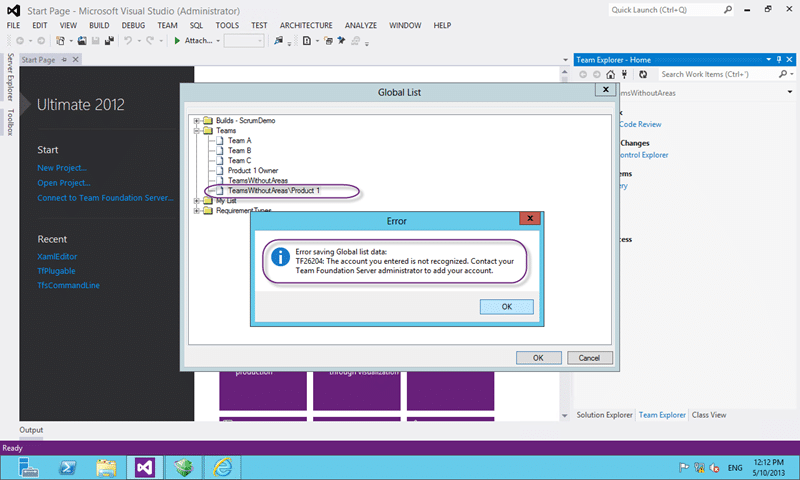Screen dimensions: 800x480
Task: Click Team Explorer back navigation arrow
Action: [x=583, y=74]
